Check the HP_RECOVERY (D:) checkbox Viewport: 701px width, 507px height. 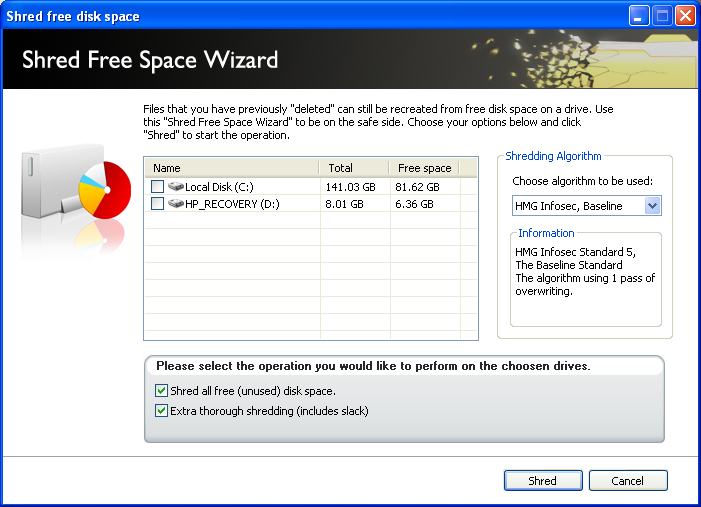[157, 204]
